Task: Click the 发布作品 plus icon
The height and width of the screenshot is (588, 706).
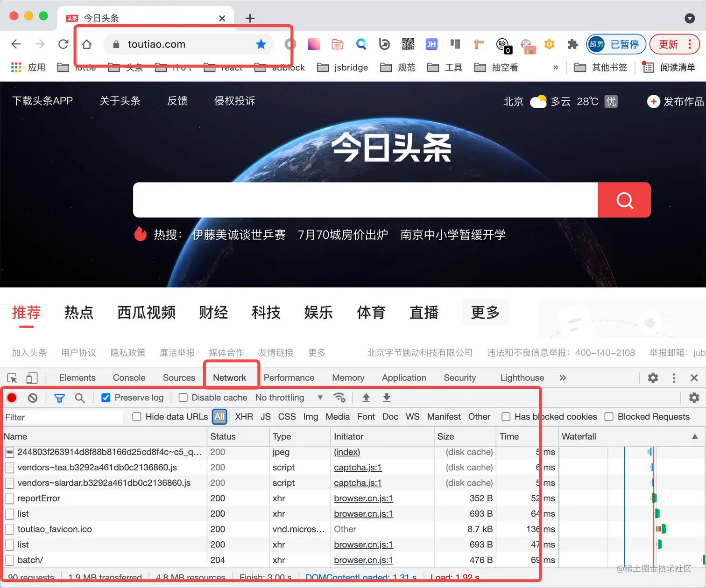Action: click(x=653, y=101)
